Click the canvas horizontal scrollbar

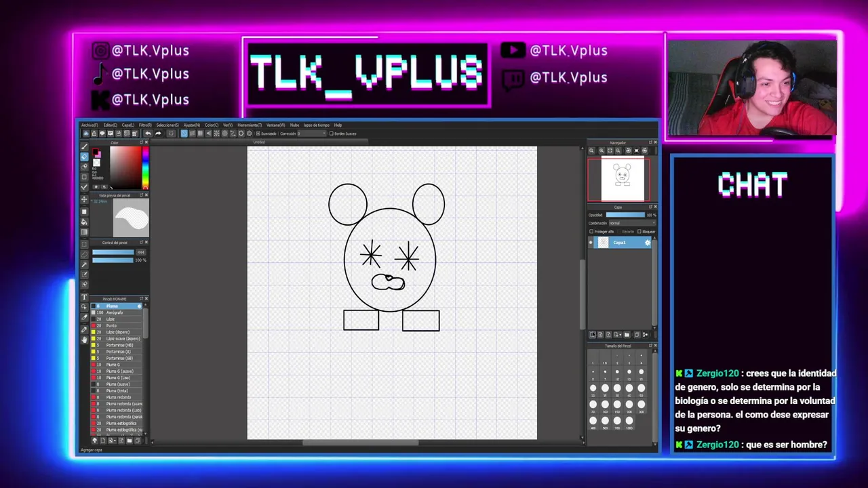click(x=360, y=443)
